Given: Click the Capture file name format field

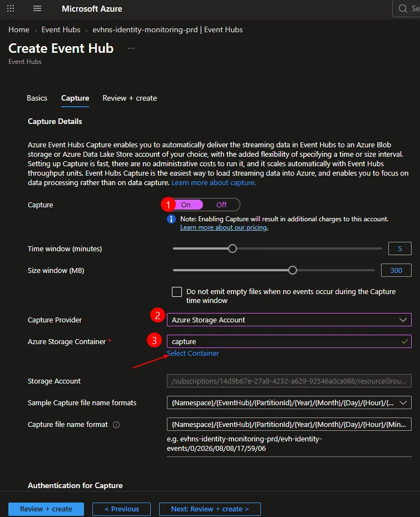Looking at the screenshot, I should click(x=289, y=424).
